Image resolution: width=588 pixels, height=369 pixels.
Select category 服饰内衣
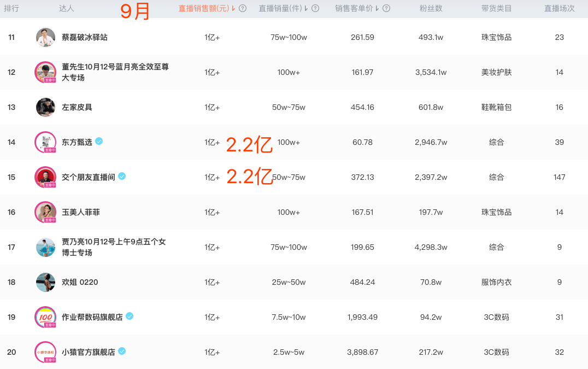497,282
